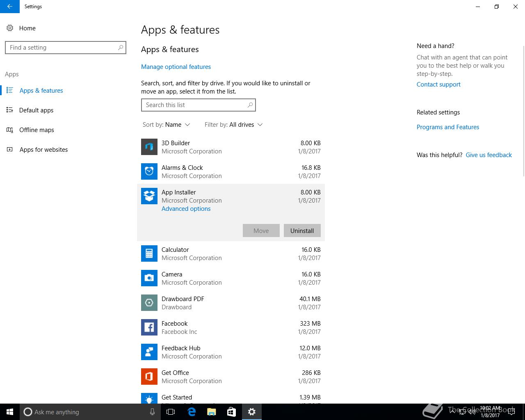Open the Filter by All drives dropdown

pos(233,125)
